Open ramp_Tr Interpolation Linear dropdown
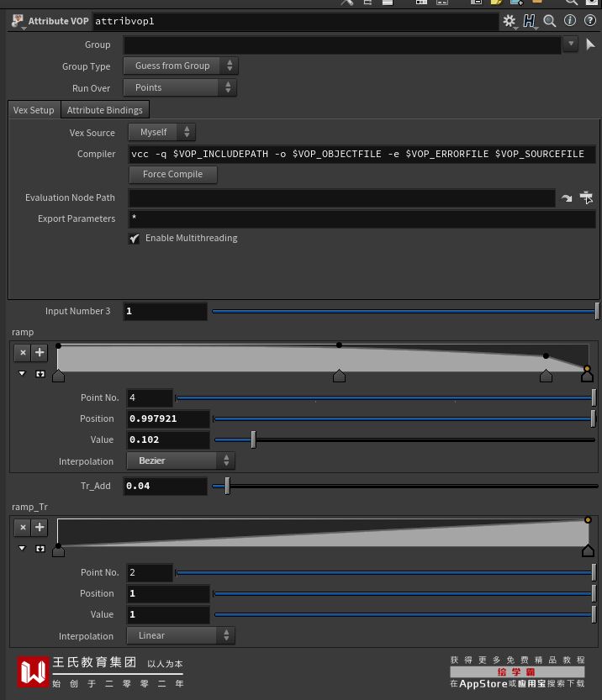Image resolution: width=602 pixels, height=700 pixels. point(181,635)
